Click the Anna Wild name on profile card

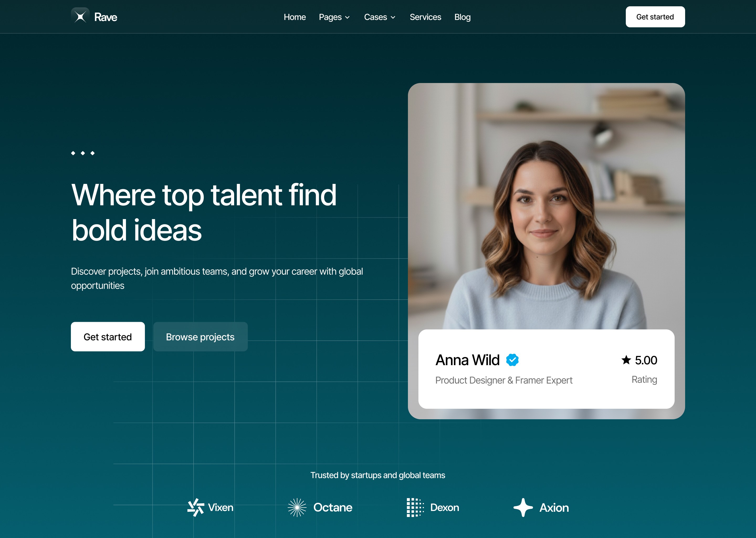click(x=467, y=360)
